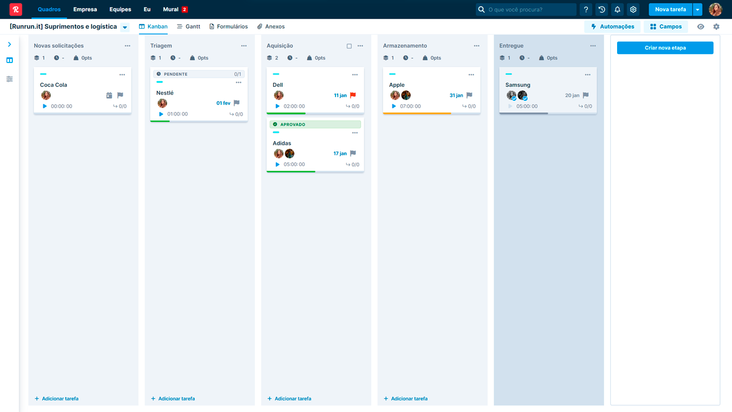Open Aquisição column options menu
The height and width of the screenshot is (412, 732).
point(360,46)
